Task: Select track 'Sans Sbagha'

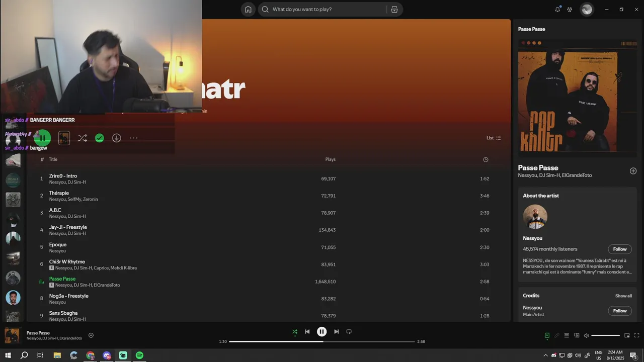Action: (x=63, y=313)
